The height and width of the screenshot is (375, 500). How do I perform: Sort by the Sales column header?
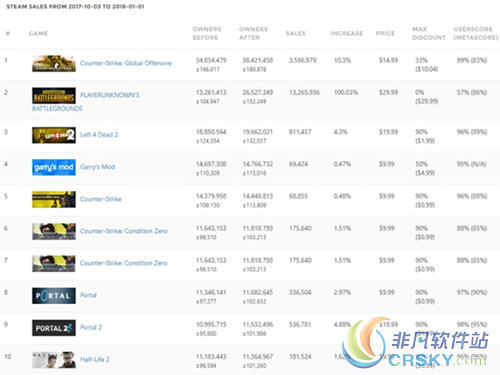296,33
